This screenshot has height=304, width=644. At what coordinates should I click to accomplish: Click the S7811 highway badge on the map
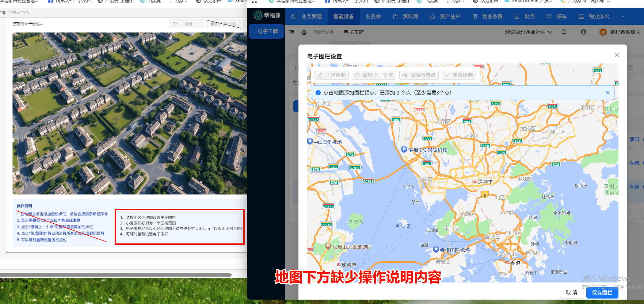point(355,168)
